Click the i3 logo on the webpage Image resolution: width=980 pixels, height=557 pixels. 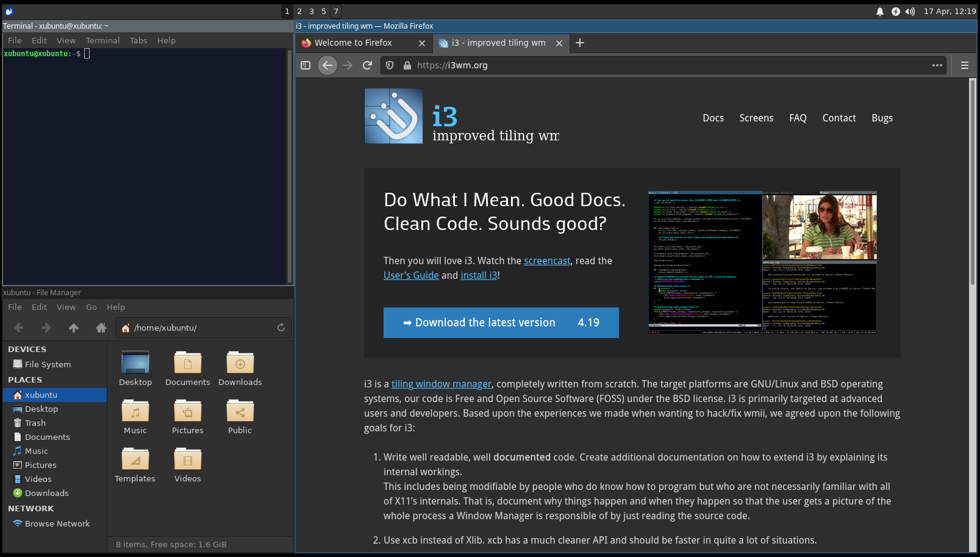(393, 116)
